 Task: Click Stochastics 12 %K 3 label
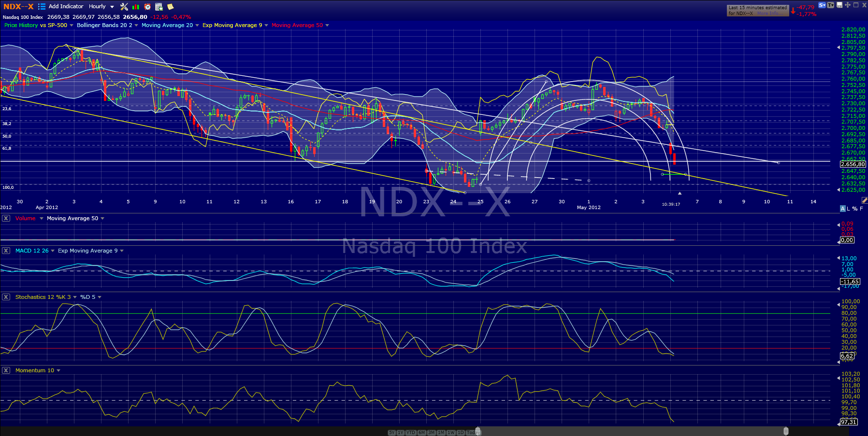(43, 297)
